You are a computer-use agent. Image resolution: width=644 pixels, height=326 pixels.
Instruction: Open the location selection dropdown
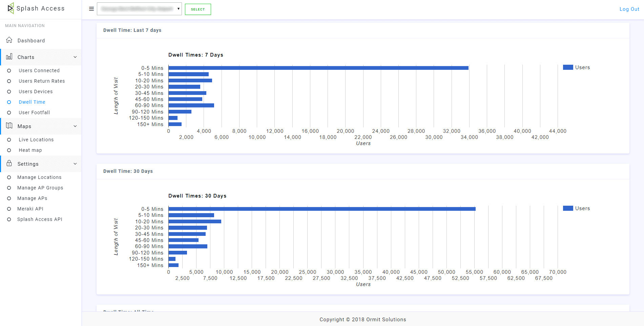coord(139,9)
